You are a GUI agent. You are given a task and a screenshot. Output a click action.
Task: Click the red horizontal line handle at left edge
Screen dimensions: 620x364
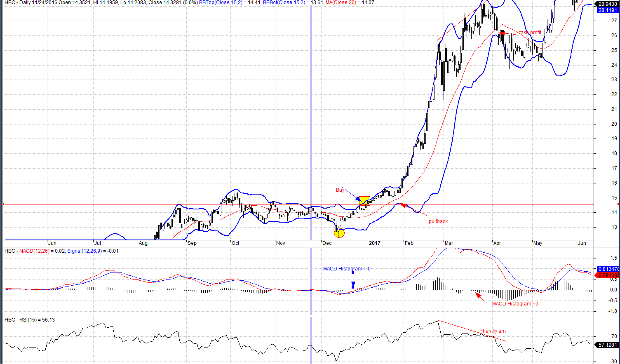pyautogui.click(x=3, y=204)
